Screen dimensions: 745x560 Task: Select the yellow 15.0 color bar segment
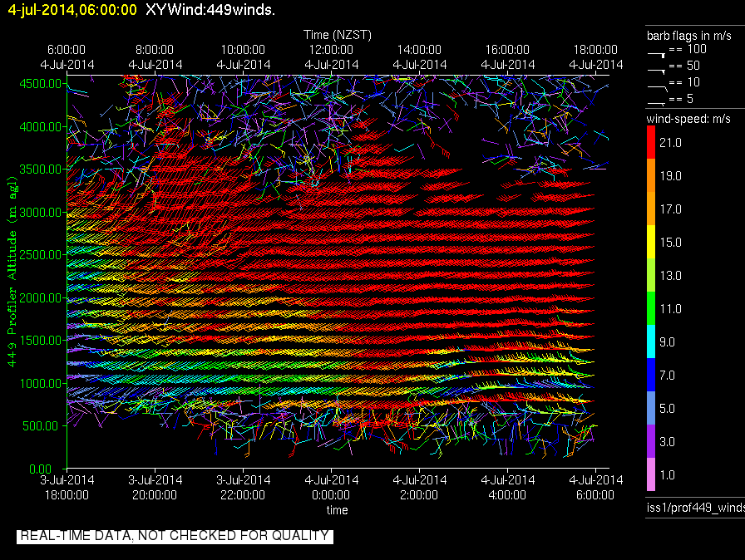pyautogui.click(x=651, y=242)
